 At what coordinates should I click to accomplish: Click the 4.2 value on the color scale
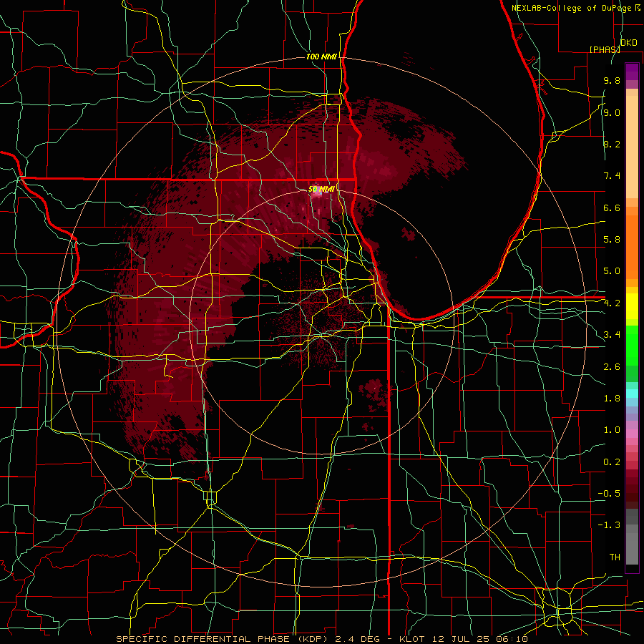pos(612,303)
